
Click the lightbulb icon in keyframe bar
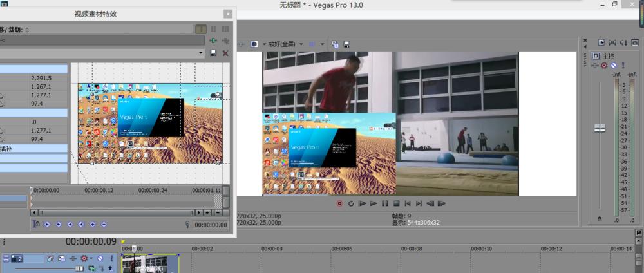pos(187,225)
